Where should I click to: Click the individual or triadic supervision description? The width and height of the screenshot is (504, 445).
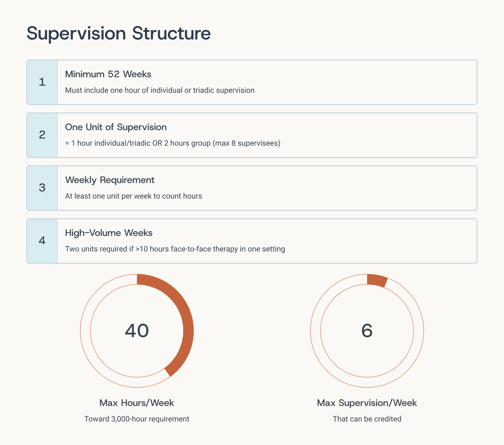(x=160, y=90)
